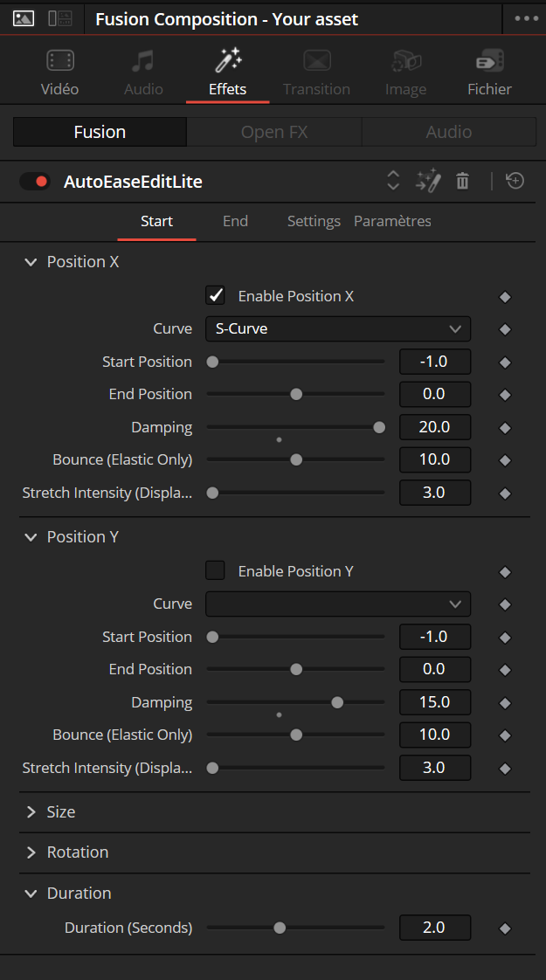Expand the Rotation section
546x980 pixels.
click(78, 852)
